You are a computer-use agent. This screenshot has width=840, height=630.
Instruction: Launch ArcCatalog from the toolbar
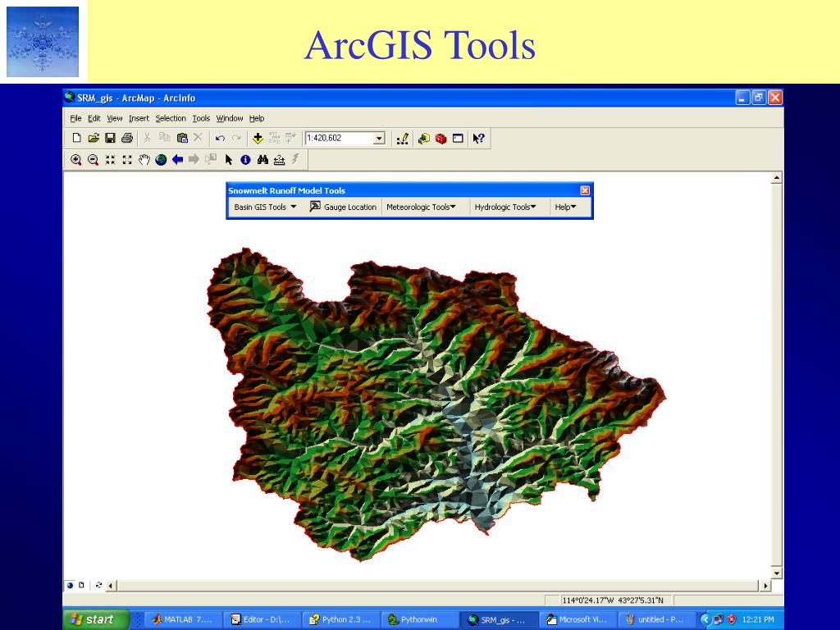pyautogui.click(x=424, y=138)
